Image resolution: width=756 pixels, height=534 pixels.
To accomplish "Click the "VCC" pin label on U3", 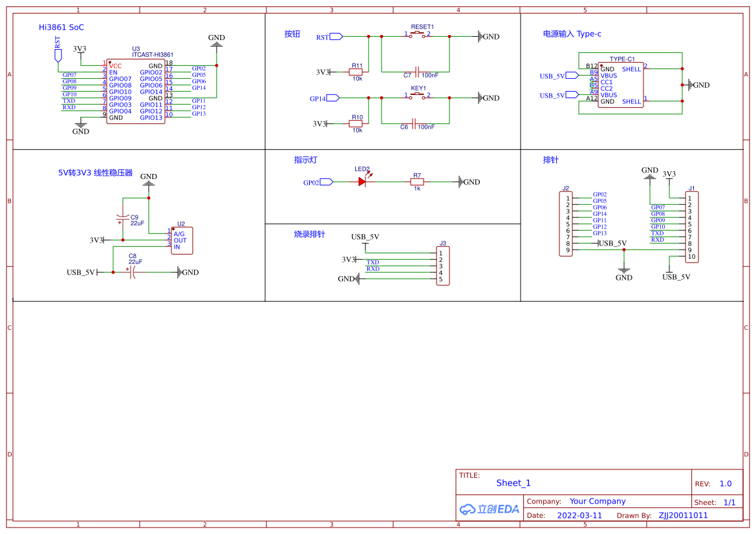I will [x=115, y=66].
